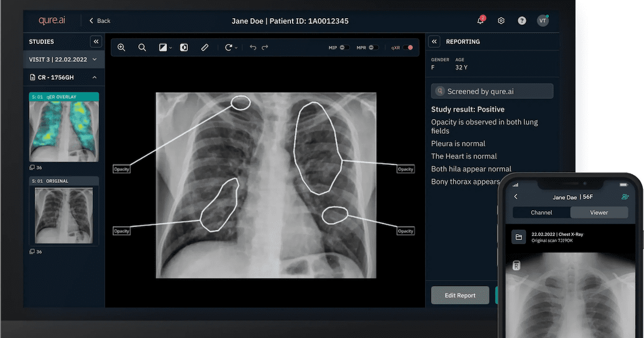The height and width of the screenshot is (338, 644).
Task: Select the measurement ruler tool
Action: point(204,47)
